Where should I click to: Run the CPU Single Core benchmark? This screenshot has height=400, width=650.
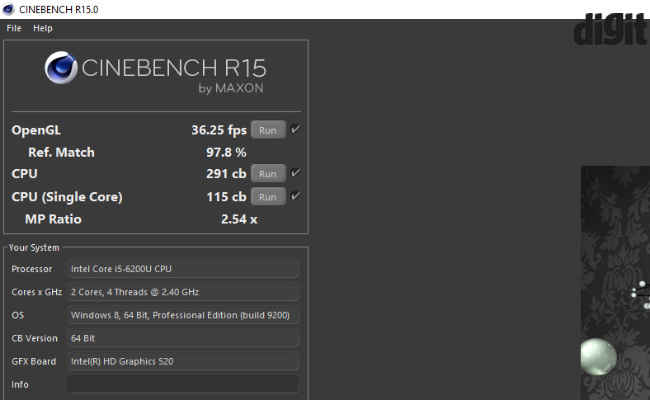coord(268,196)
